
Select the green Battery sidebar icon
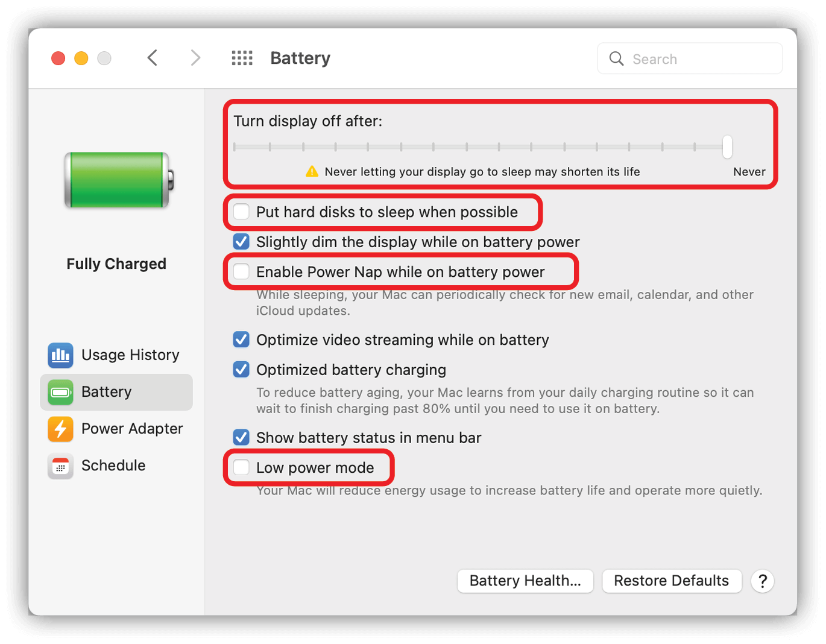tap(60, 392)
